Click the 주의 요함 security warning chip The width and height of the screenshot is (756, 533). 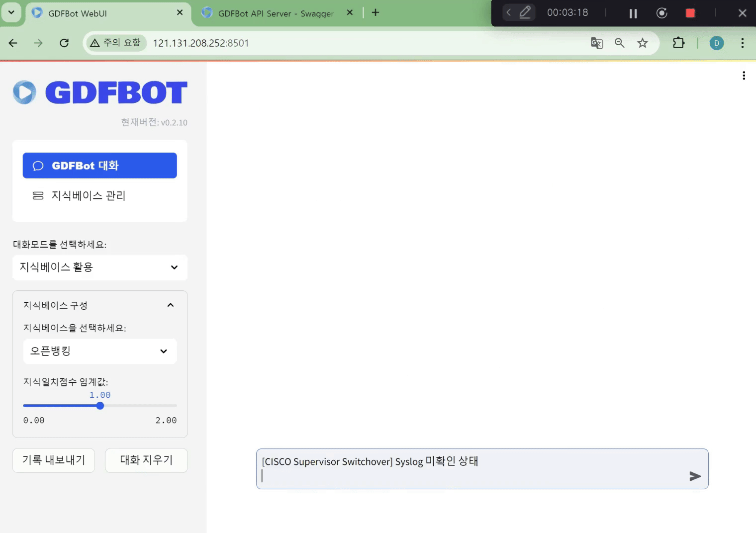pyautogui.click(x=116, y=43)
